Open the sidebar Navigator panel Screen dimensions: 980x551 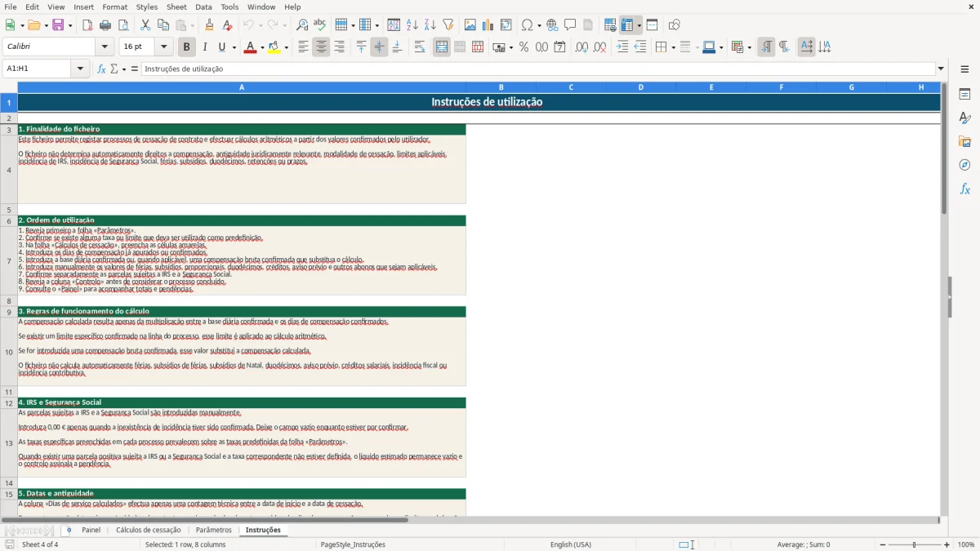[964, 165]
